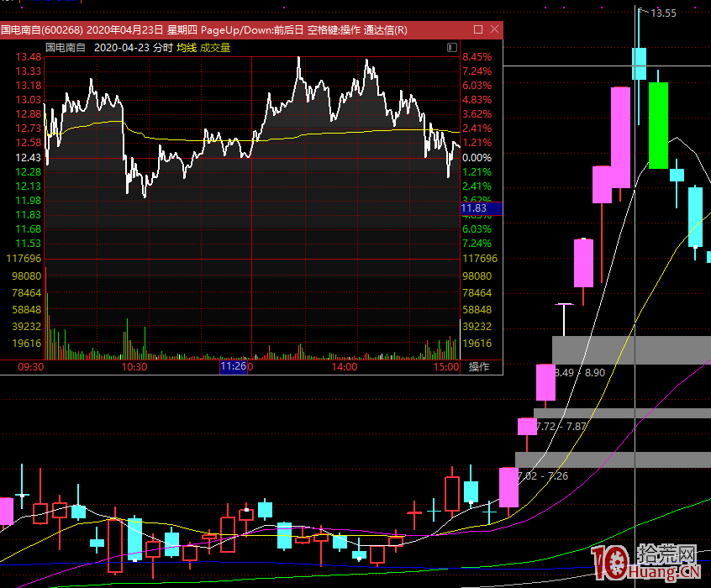Click the 13.55 high price label
Viewport: 711px width, 588px height.
point(663,13)
